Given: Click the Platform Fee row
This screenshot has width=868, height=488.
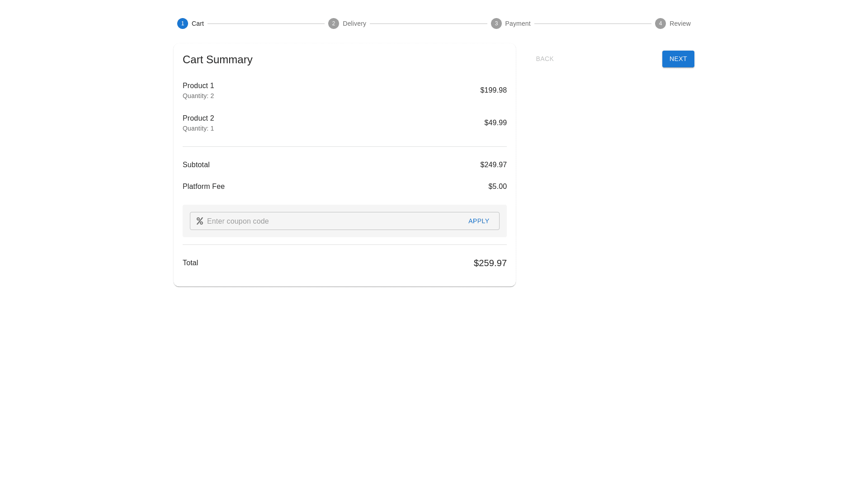Looking at the screenshot, I should click(203, 186).
